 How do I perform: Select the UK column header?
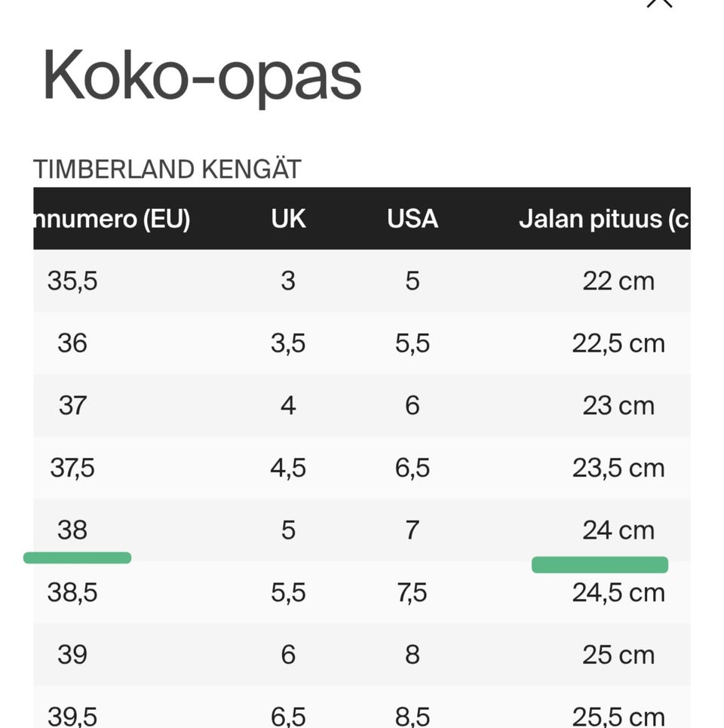coord(288,219)
